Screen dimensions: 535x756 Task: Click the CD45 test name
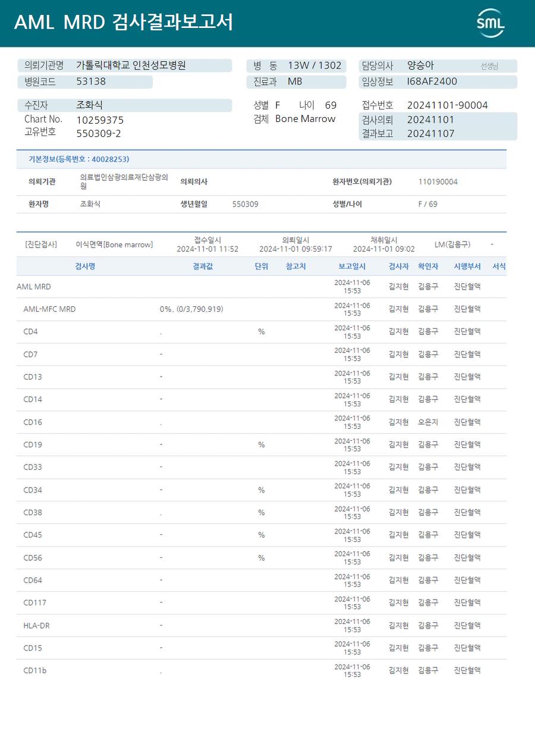33,535
